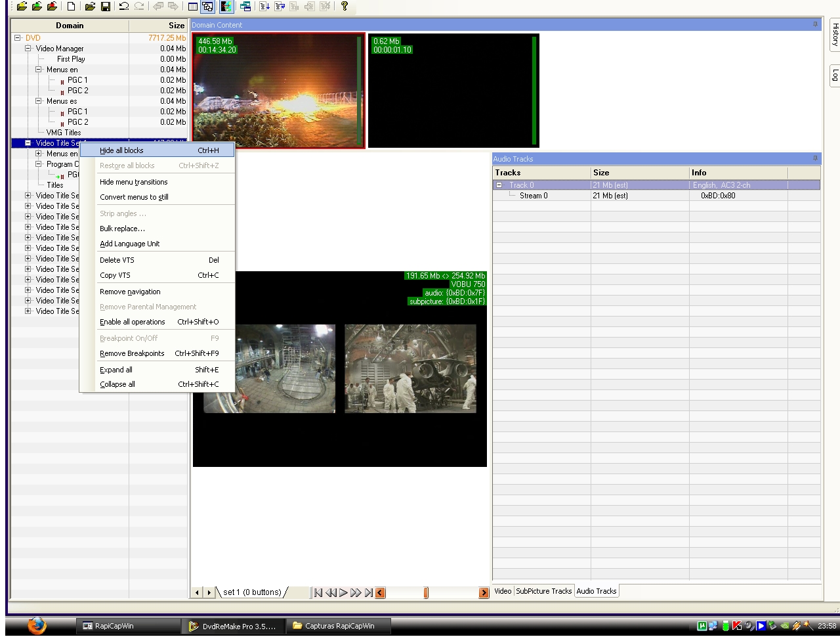This screenshot has height=639, width=840.
Task: Select Remove Breakpoints menu entry
Action: 157,353
